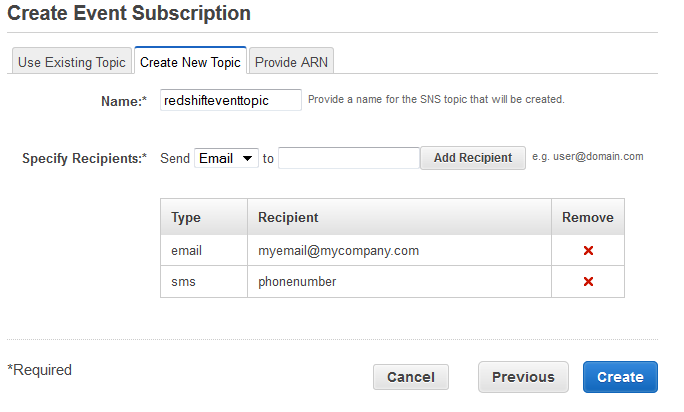The height and width of the screenshot is (412, 684).
Task: Click the Remove column header
Action: coord(588,217)
